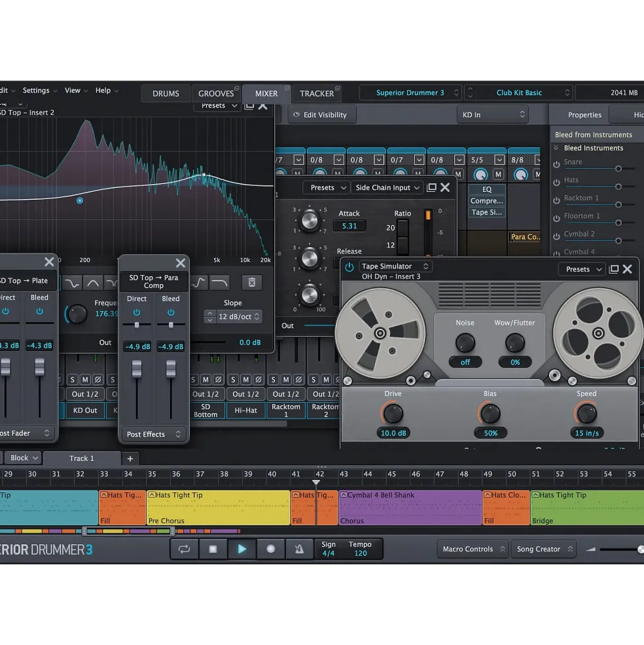
Task: Toggle the metronome icon
Action: point(299,549)
